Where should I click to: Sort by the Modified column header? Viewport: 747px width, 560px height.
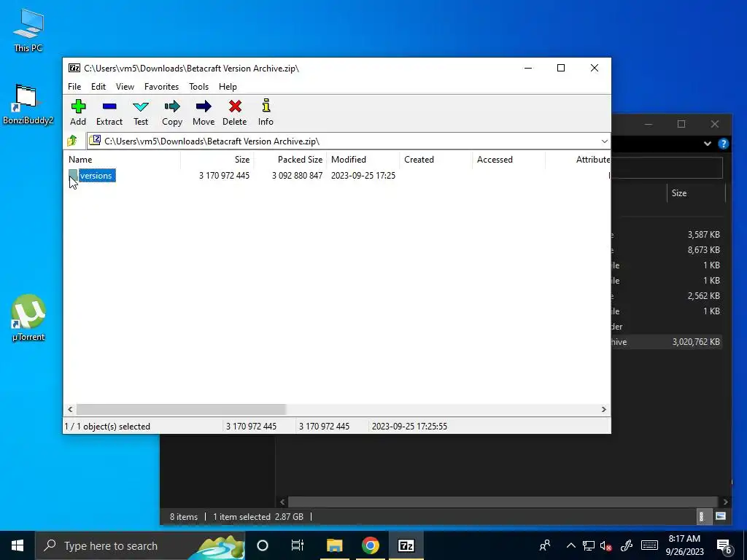[363, 160]
